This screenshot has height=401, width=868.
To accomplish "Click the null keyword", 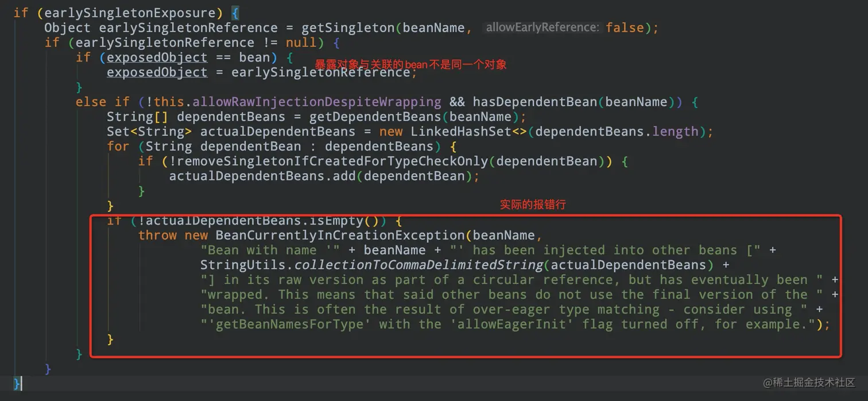I will [x=301, y=43].
